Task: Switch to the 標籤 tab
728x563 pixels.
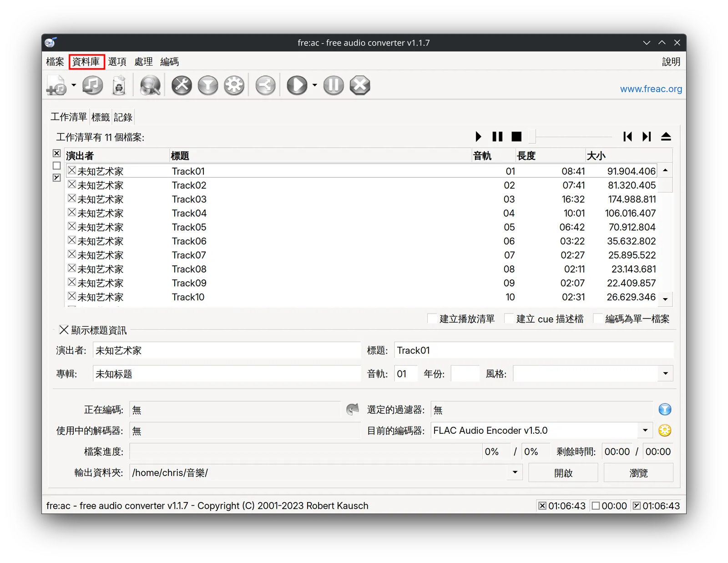Action: (100, 117)
